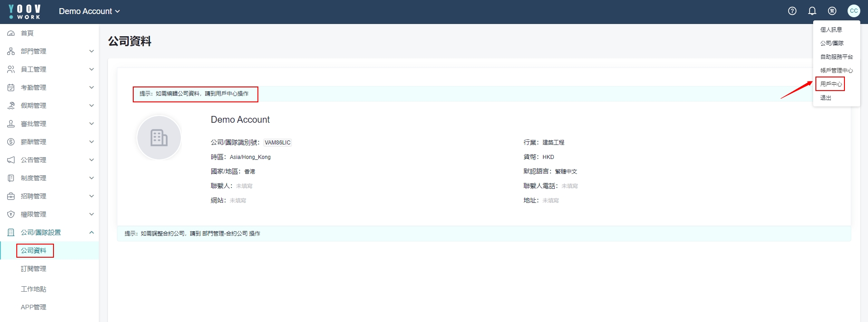
Task: Choose 退出 from the user menu
Action: (825, 98)
